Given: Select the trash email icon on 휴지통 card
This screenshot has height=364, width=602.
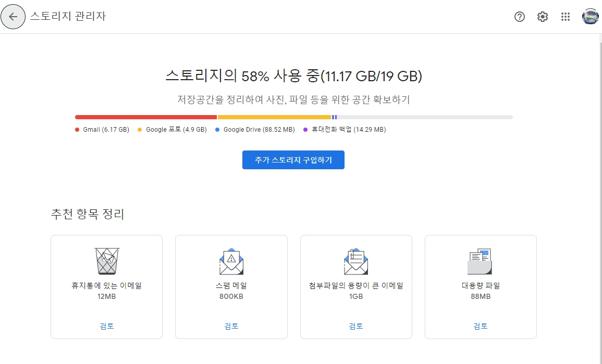Looking at the screenshot, I should 106,261.
